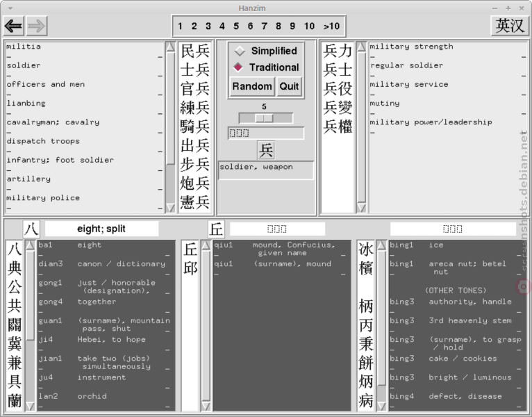
Task: Select character 典 in radical list
Action: pyautogui.click(x=15, y=268)
